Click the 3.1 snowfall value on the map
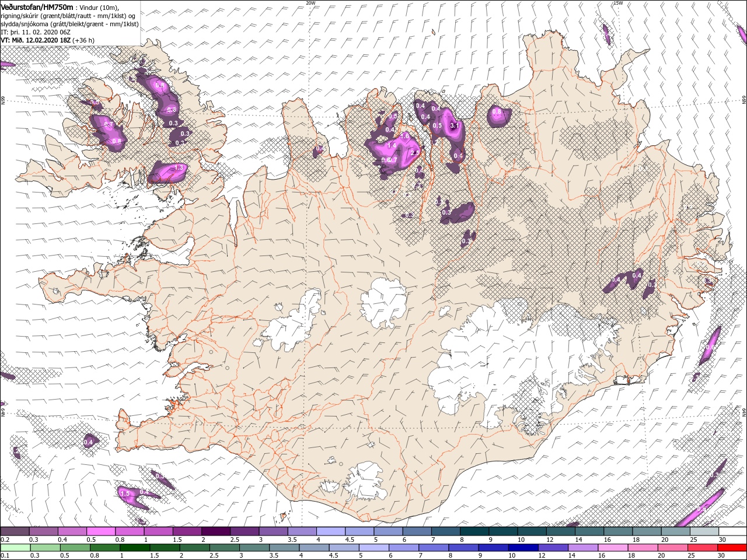Image resolution: width=747 pixels, height=560 pixels. [455, 125]
